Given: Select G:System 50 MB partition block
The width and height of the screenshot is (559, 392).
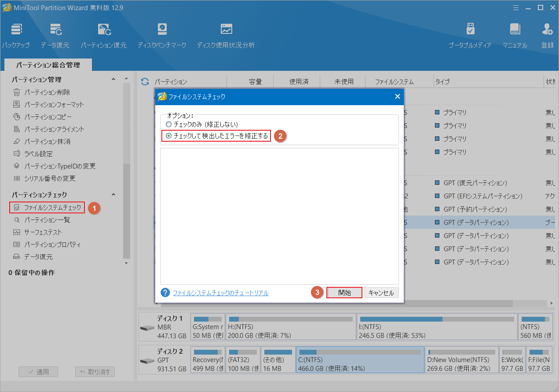Looking at the screenshot, I should click(x=208, y=327).
